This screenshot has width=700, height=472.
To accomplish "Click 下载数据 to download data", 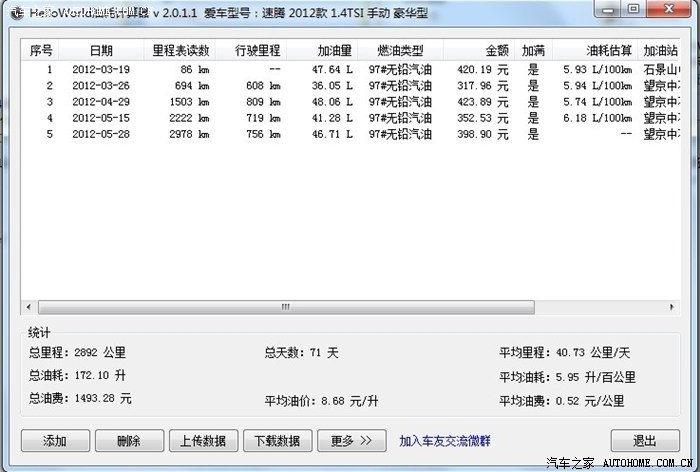I will coord(278,441).
